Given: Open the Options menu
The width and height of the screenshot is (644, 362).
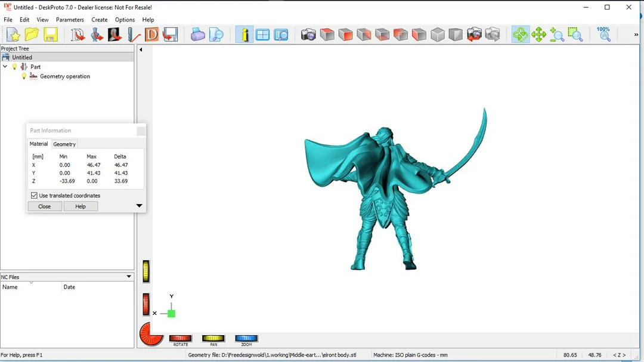Looking at the screenshot, I should tap(125, 20).
